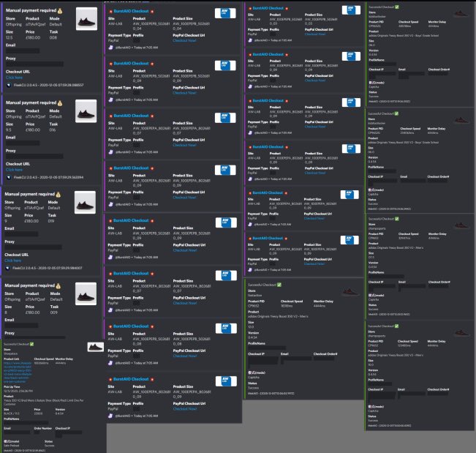This screenshot has width=476, height=453.
Task: Follow 'Checkout Now!' link in size 0_08 card
Action: click(185, 356)
